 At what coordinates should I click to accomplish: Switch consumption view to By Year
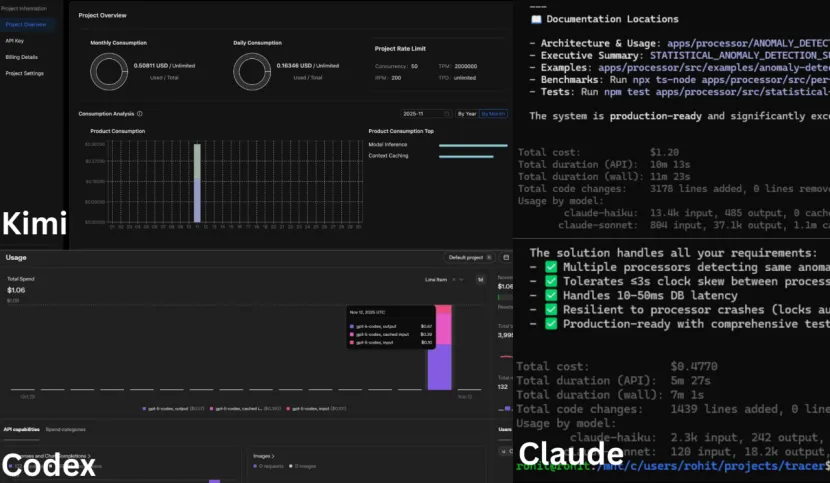(467, 114)
